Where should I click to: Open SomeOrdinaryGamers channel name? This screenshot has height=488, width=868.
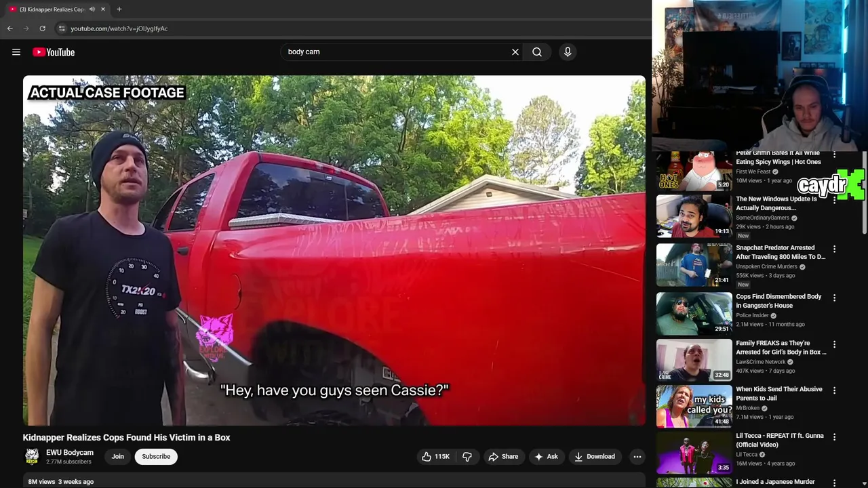coord(763,218)
